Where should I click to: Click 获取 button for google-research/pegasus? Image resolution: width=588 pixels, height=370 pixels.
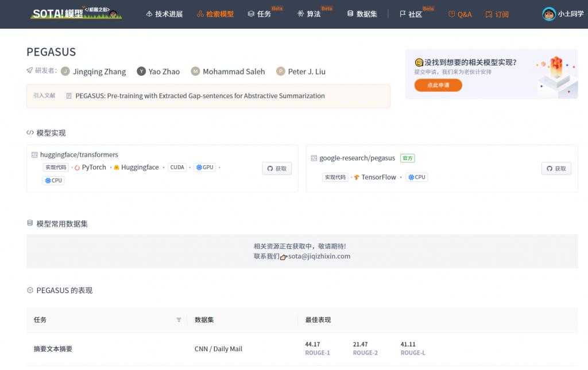click(x=556, y=169)
